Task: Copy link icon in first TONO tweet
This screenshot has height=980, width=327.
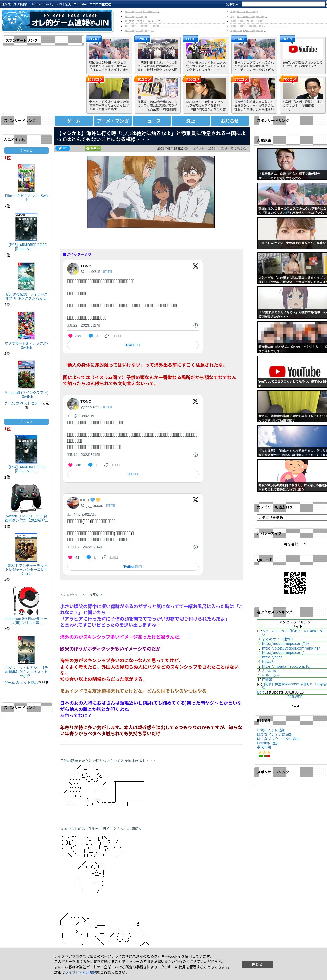Action: click(x=107, y=336)
